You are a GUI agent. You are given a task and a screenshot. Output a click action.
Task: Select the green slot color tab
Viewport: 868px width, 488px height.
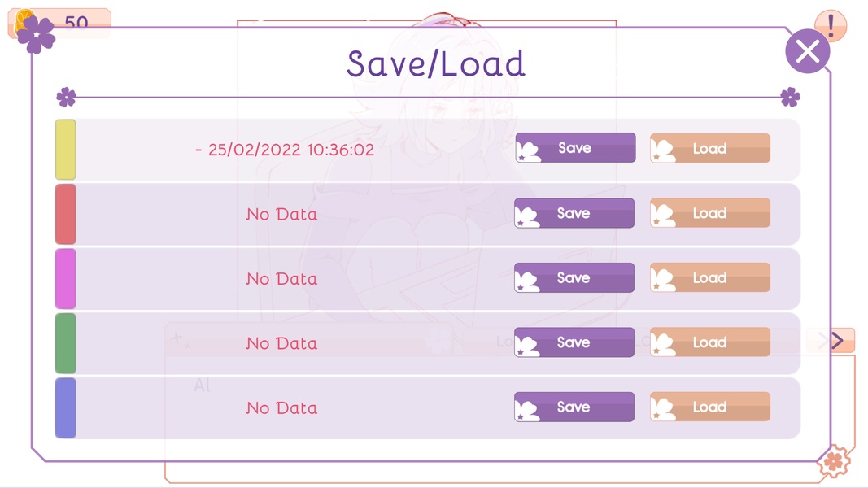coord(65,343)
